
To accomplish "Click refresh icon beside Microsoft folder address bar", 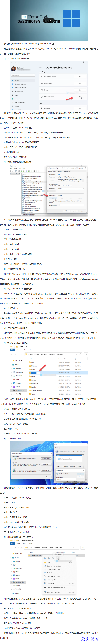I will 80,354.
